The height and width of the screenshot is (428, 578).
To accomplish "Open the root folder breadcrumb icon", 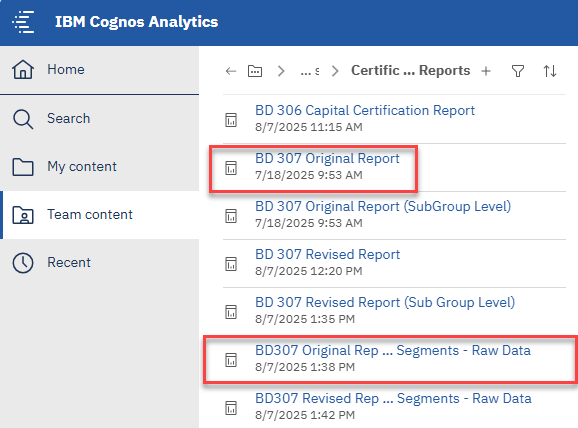I will tap(255, 71).
